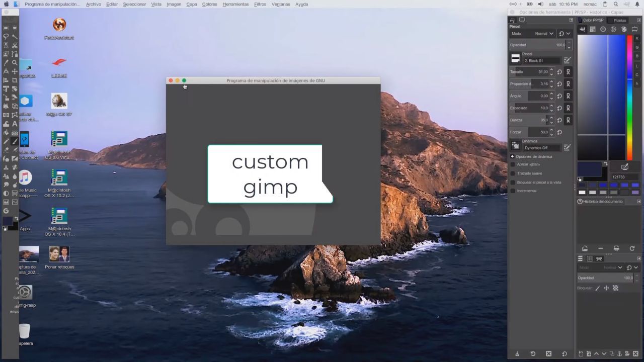Link Ángulo to brush native angle
The image size is (644, 362).
pos(569,96)
